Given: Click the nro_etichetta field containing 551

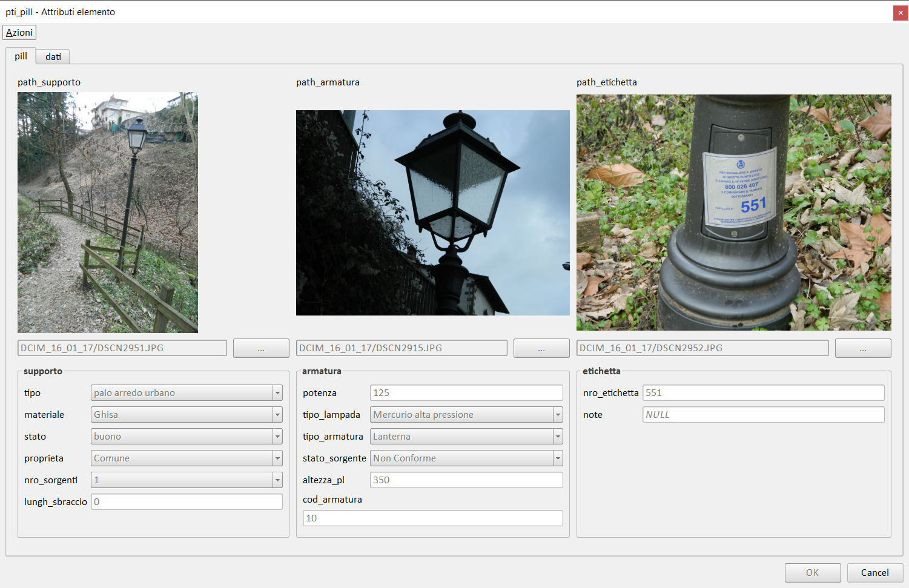Looking at the screenshot, I should (763, 393).
